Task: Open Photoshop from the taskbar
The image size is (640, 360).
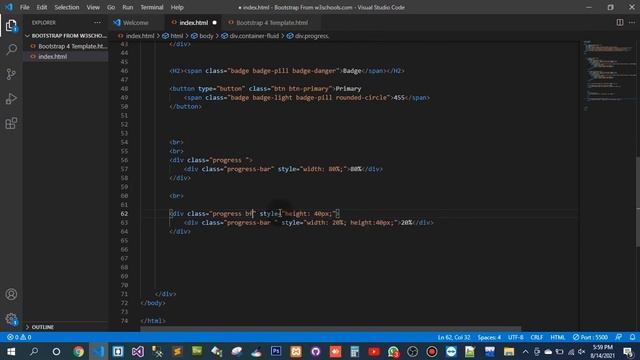Action: pyautogui.click(x=276, y=351)
